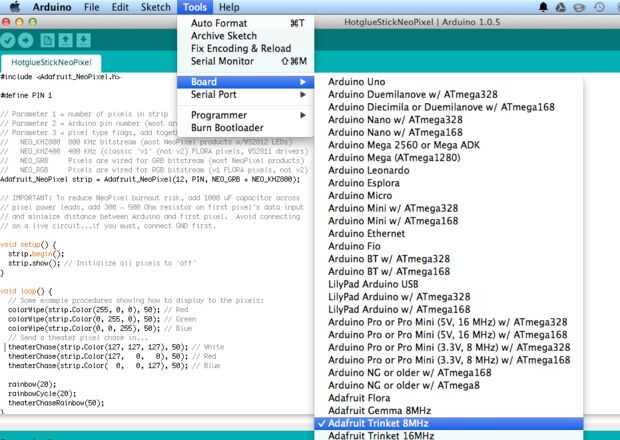The width and height of the screenshot is (620, 440).
Task: Select Arduino Duemilanove w/ ATmega328
Action: 449,94
